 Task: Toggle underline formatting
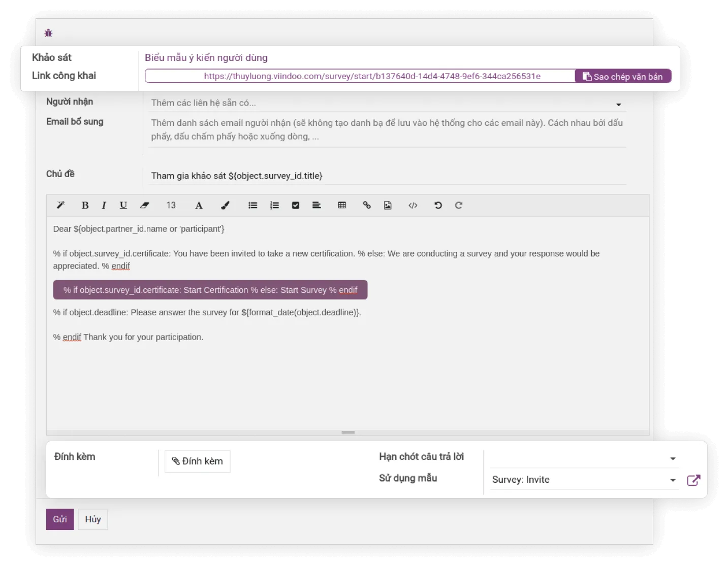[123, 205]
